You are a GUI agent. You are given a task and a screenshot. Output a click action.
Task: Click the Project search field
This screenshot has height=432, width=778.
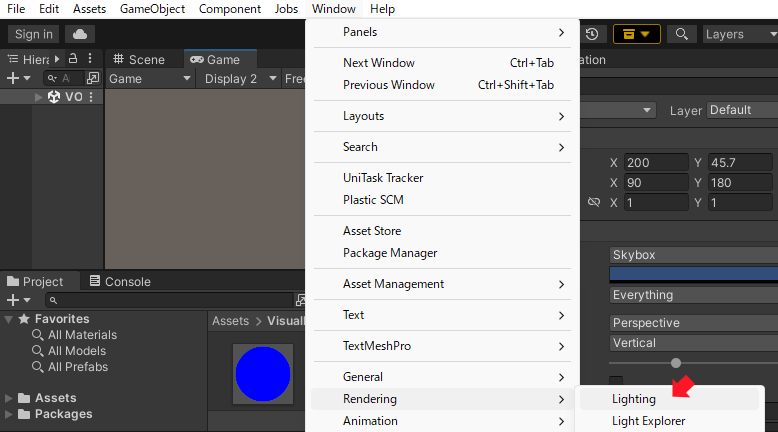tap(170, 300)
